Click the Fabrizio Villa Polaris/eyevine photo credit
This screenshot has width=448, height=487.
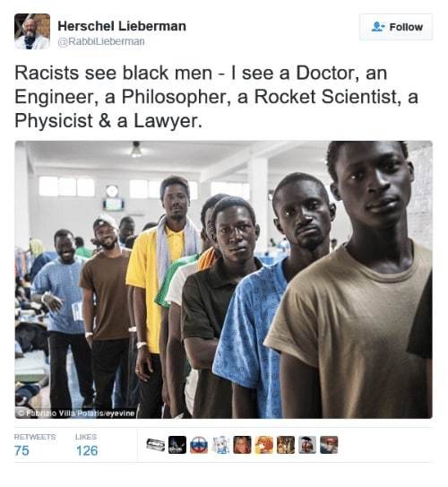(76, 413)
